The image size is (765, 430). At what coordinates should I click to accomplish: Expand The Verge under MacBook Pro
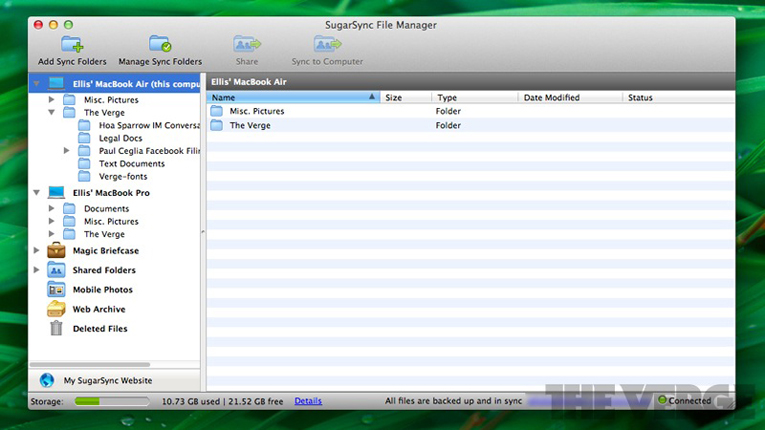pos(51,234)
